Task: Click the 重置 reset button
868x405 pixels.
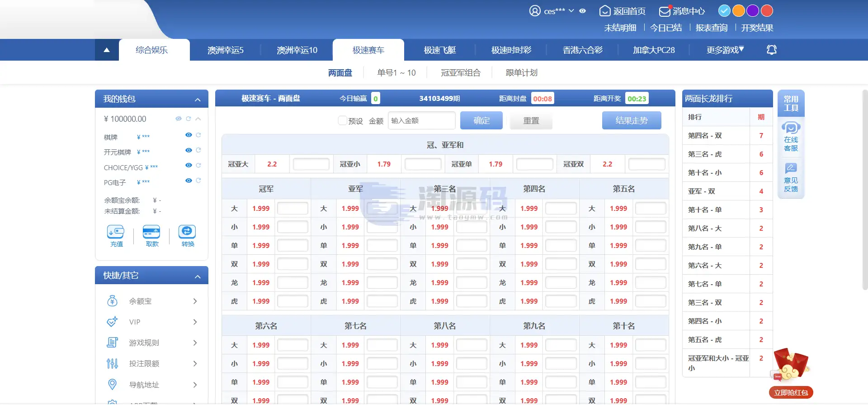Action: [x=531, y=121]
